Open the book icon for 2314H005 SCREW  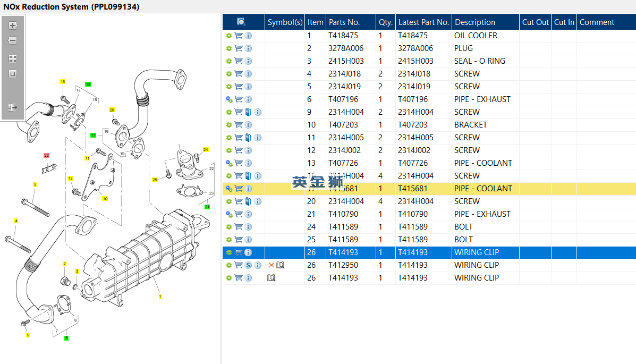tap(248, 138)
